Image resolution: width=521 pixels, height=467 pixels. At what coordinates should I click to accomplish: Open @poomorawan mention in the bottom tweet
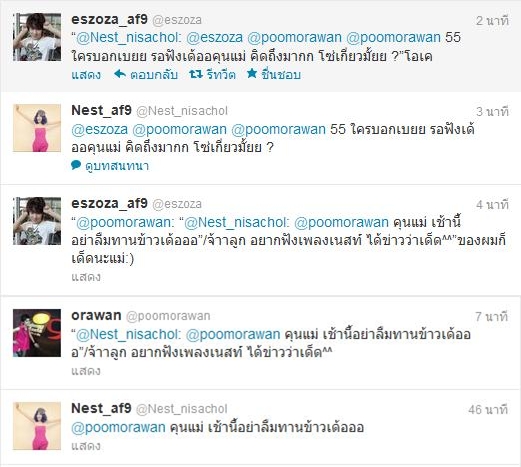(118, 427)
